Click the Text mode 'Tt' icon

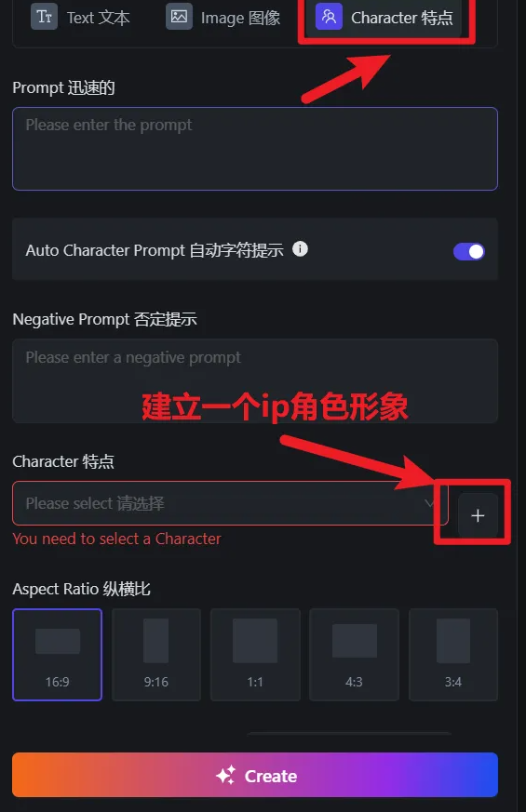[x=44, y=17]
